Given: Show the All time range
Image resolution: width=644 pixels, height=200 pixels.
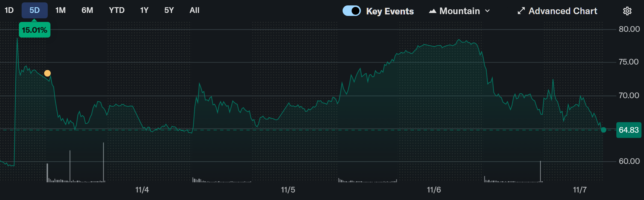Looking at the screenshot, I should pos(194,11).
